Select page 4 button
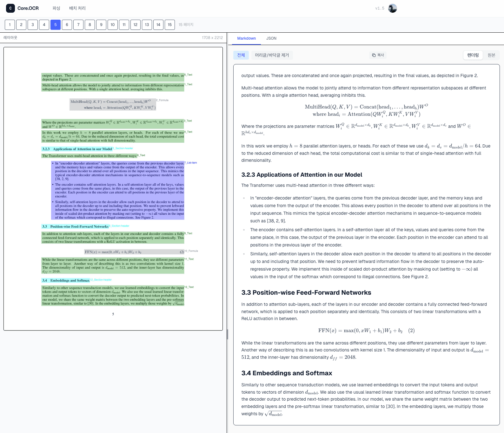The image size is (504, 433). coord(44,25)
